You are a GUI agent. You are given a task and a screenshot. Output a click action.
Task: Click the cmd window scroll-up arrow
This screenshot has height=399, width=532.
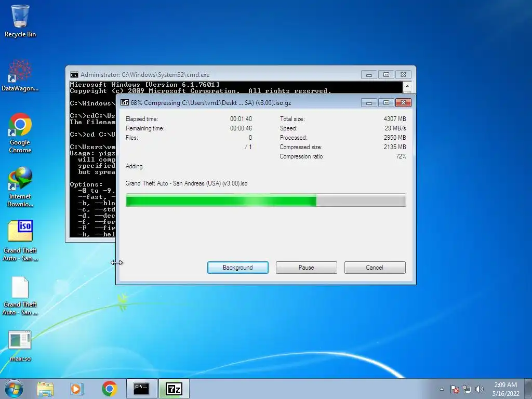pos(407,86)
